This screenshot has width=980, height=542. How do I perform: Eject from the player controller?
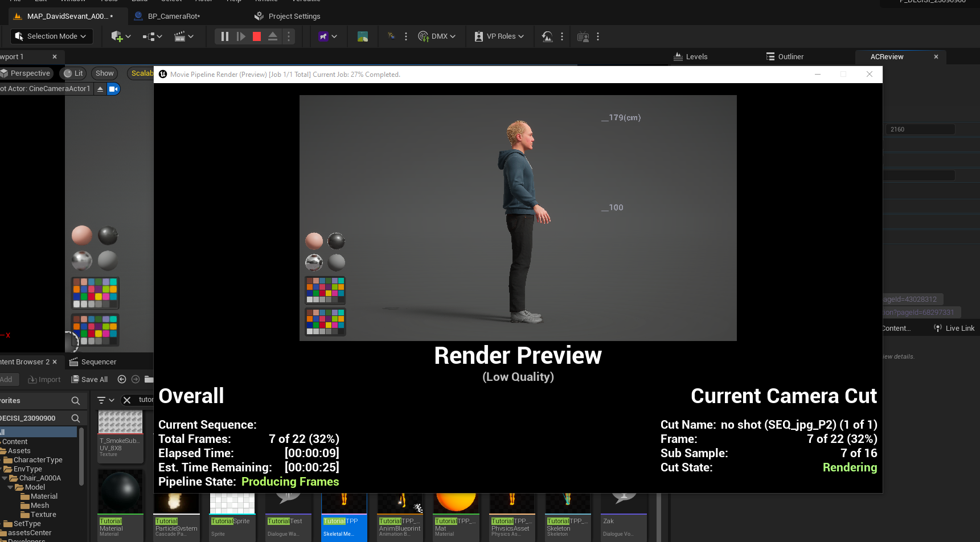[x=273, y=36]
